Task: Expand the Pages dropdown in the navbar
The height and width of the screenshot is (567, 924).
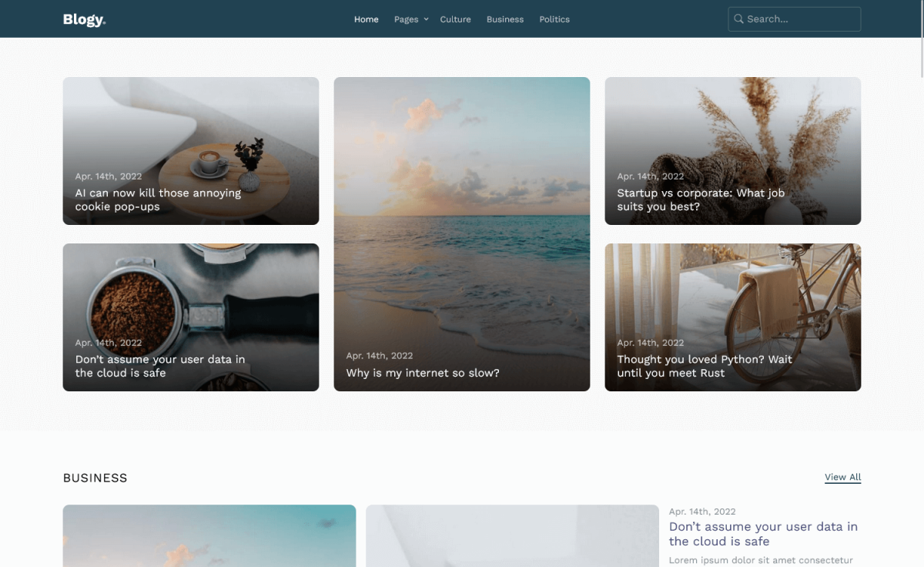Action: (410, 18)
